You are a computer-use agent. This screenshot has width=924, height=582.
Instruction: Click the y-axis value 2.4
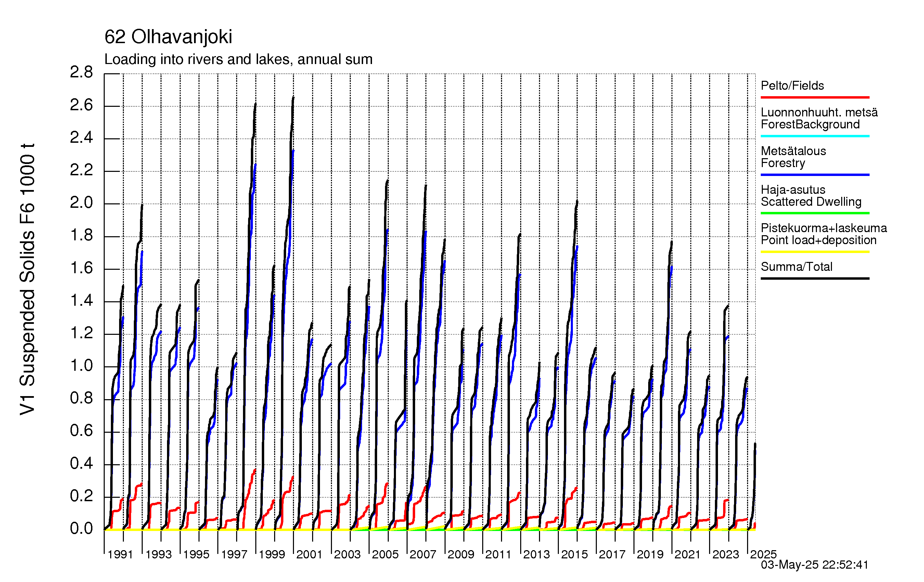[81, 137]
